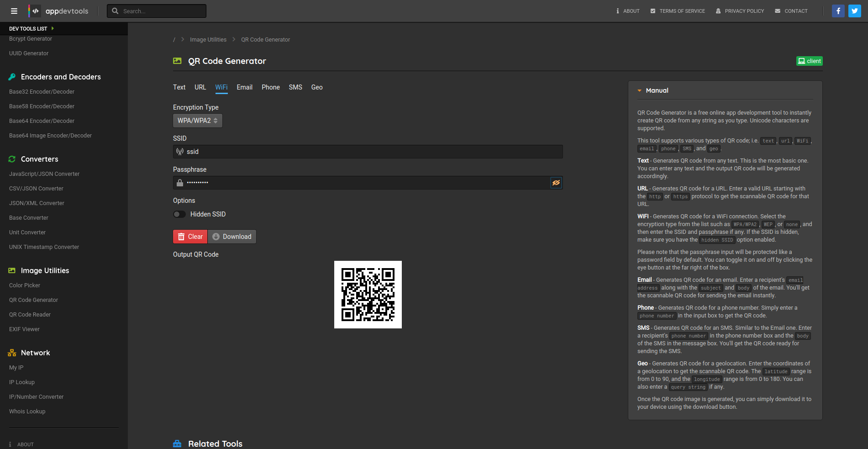Switch to the Geo tab
Image resolution: width=868 pixels, height=449 pixels.
317,87
